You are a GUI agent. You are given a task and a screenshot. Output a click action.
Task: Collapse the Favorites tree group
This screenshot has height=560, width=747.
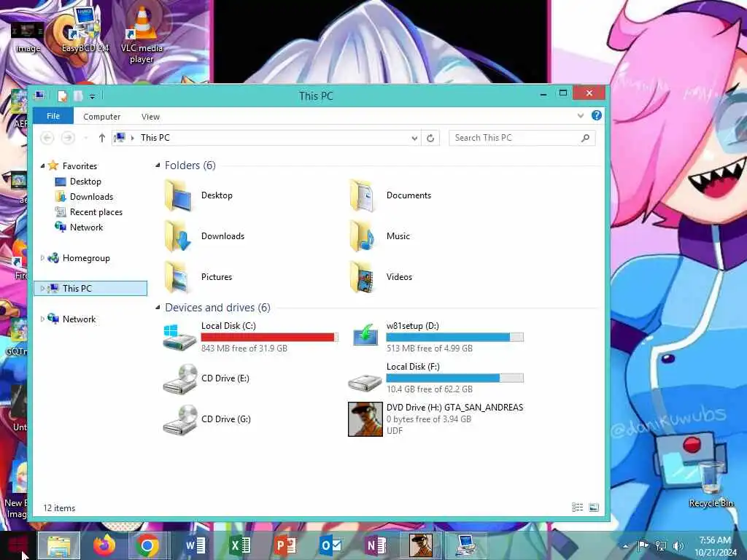tap(42, 166)
